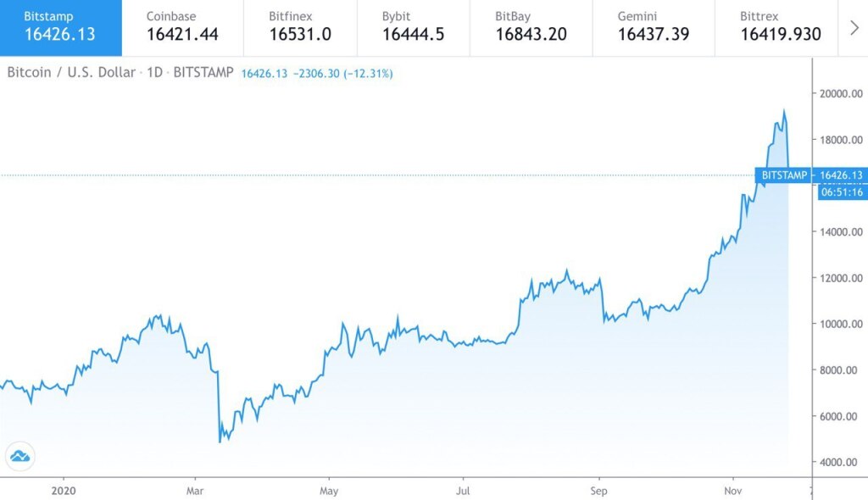Click the 20000.00 price axis label
The image size is (868, 500).
pos(839,94)
